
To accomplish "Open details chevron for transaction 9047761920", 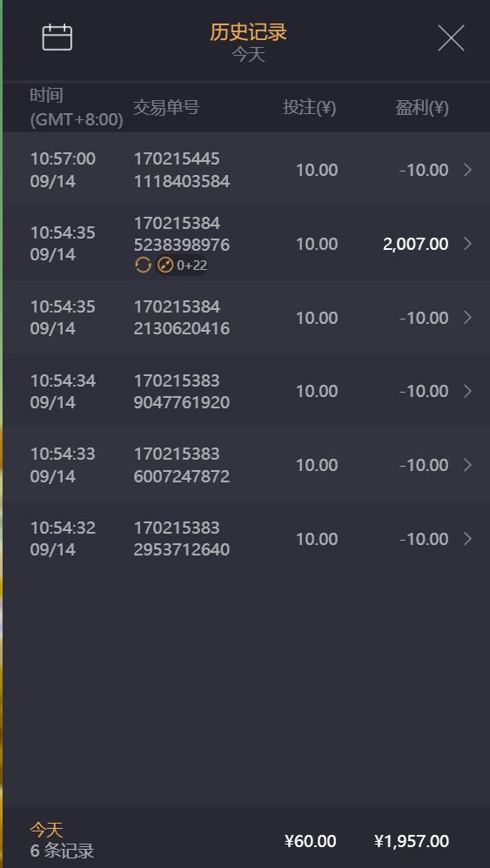I will [x=468, y=392].
